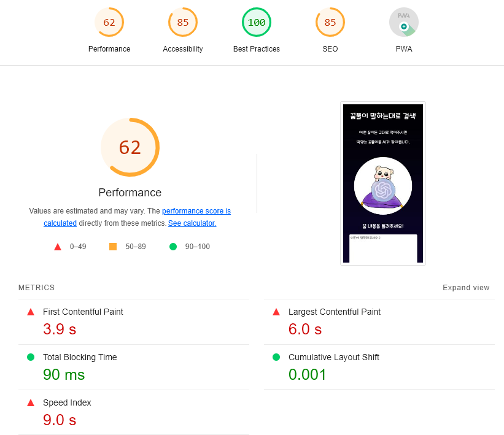Click green dot beside Cumulative Layout Shift
The image size is (504, 435).
point(276,357)
